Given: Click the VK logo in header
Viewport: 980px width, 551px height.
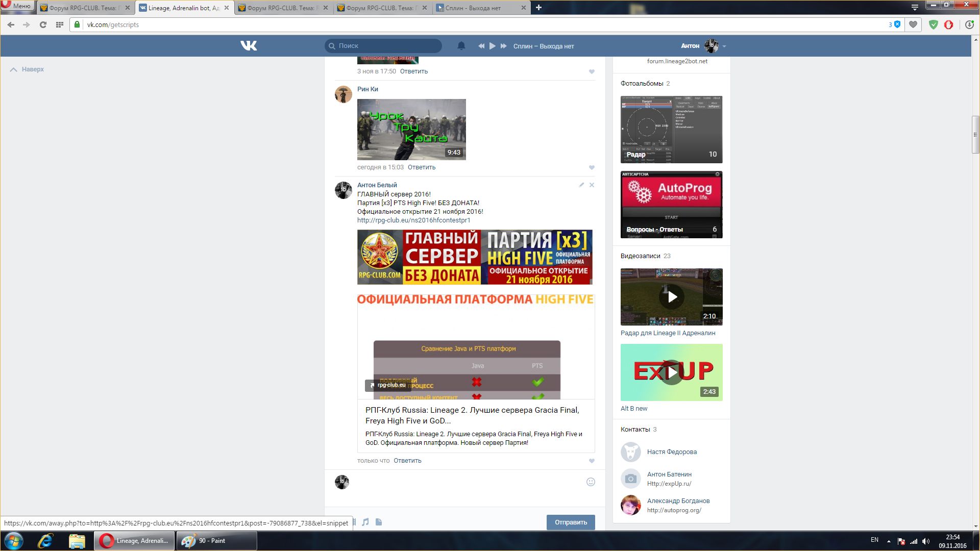Looking at the screenshot, I should (x=249, y=46).
